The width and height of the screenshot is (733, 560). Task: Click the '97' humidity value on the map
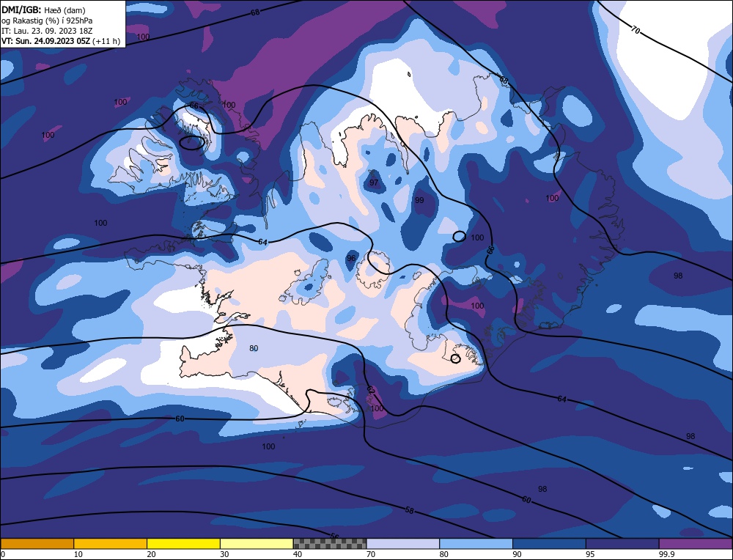[374, 183]
